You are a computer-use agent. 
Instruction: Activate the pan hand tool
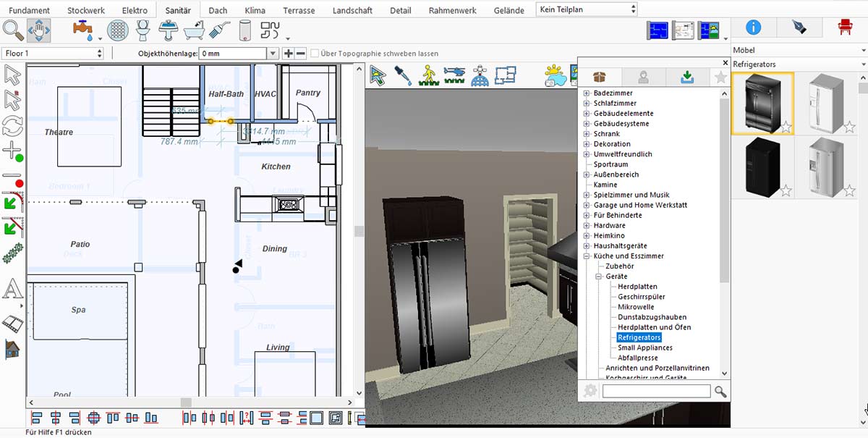38,30
